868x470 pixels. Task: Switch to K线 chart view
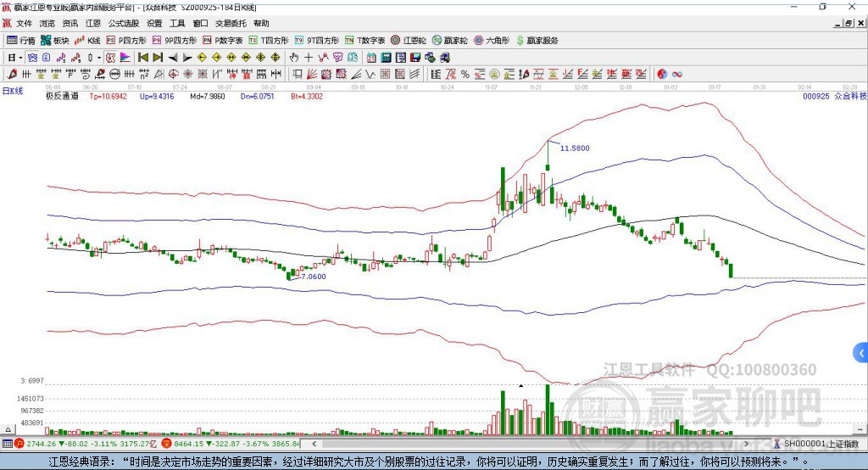(87, 41)
